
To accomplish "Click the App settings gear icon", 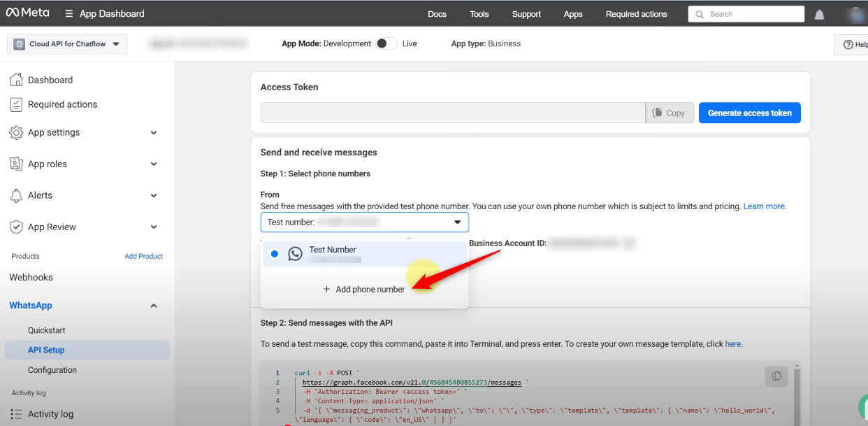I will [16, 132].
